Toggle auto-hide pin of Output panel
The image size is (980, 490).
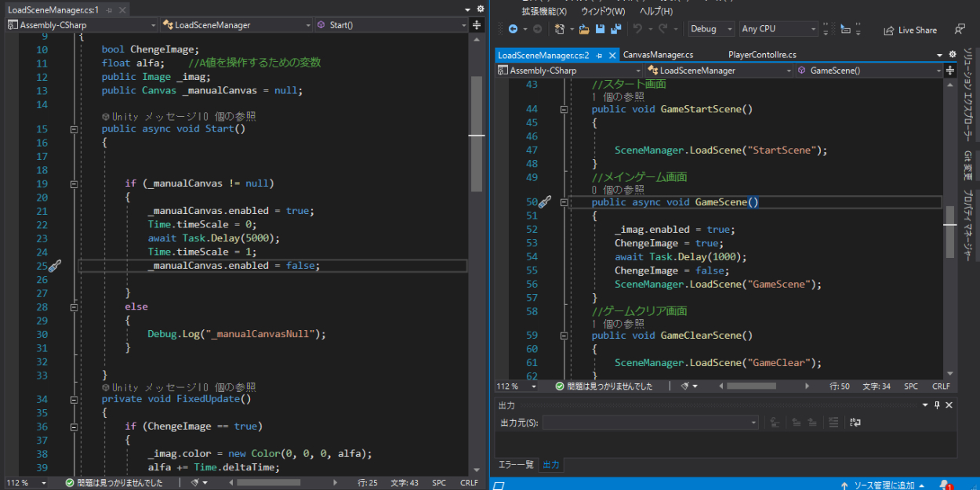click(x=936, y=405)
